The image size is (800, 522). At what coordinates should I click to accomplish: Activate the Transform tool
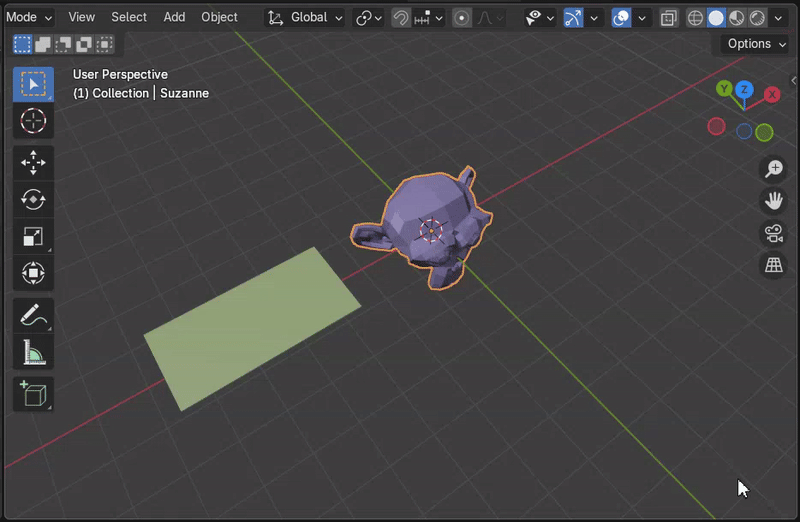pos(33,273)
